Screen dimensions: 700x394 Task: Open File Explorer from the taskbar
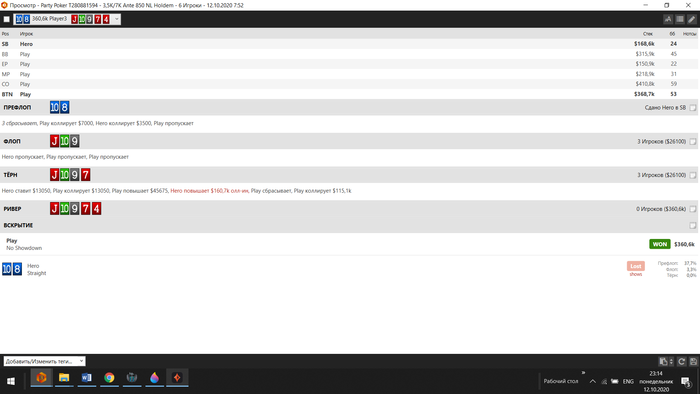pos(64,378)
